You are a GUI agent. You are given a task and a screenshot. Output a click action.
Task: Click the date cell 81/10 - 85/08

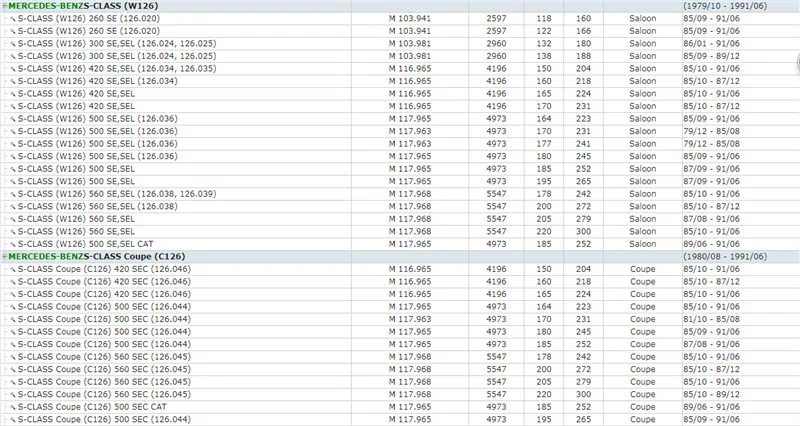point(712,319)
